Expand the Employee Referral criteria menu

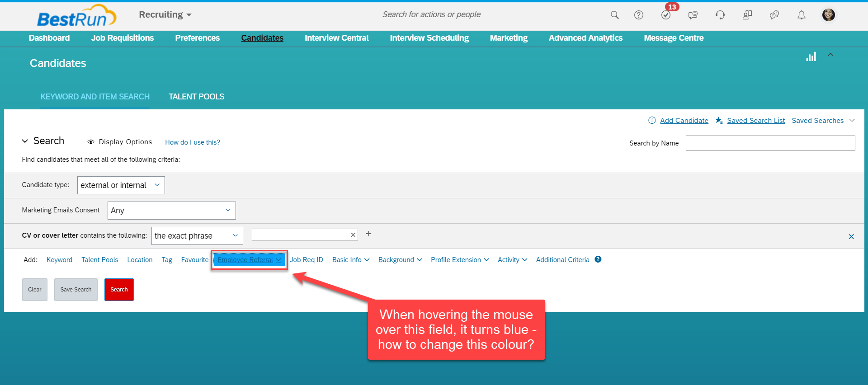[249, 260]
